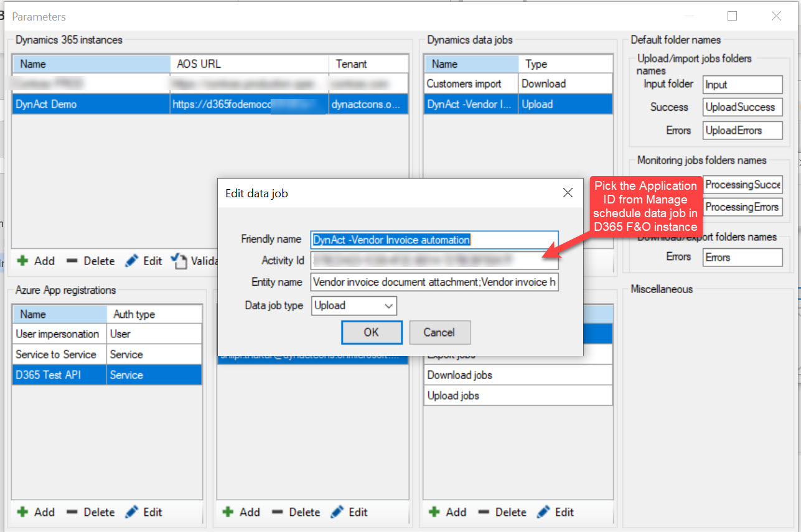Click Delete in the bottom middle panel

pos(296,512)
